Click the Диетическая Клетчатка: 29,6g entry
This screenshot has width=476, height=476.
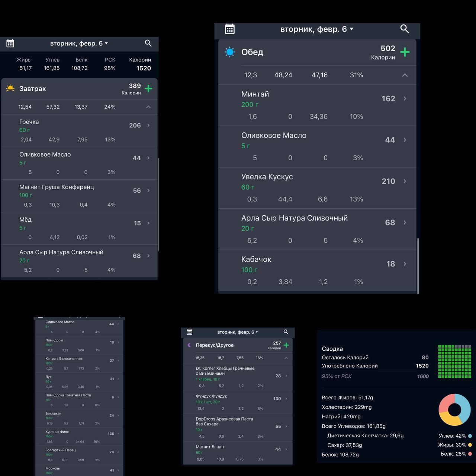click(x=365, y=435)
